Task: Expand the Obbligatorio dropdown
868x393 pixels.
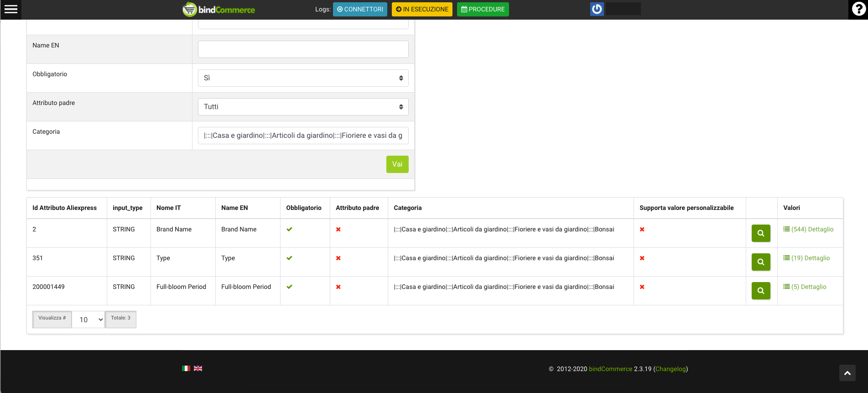Action: pos(303,78)
